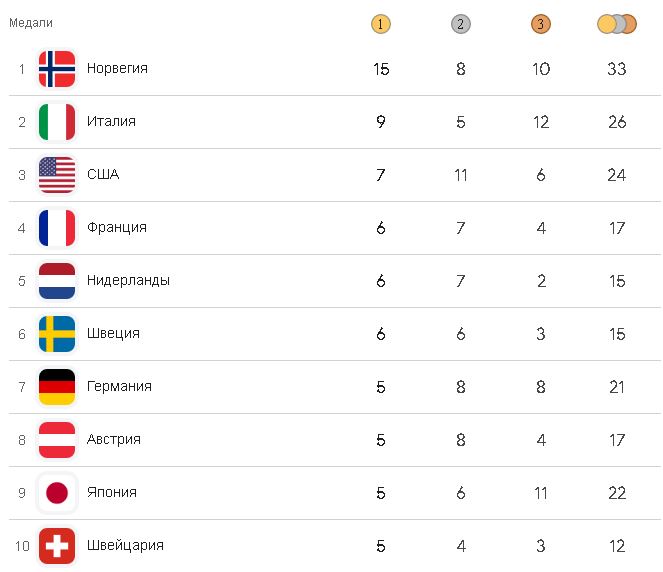
Task: Click the Italy flag icon
Action: tap(57, 121)
